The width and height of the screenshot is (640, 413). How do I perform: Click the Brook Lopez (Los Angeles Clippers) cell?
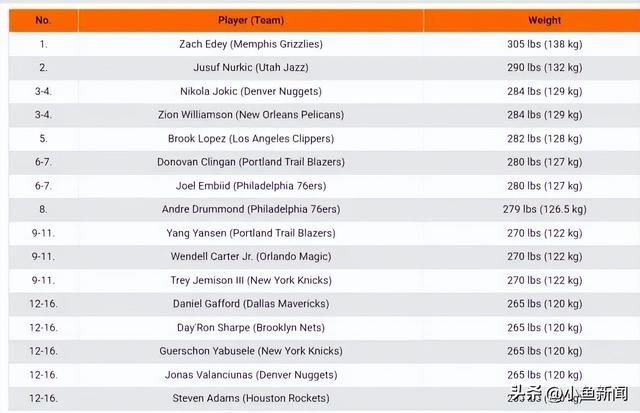coord(250,139)
